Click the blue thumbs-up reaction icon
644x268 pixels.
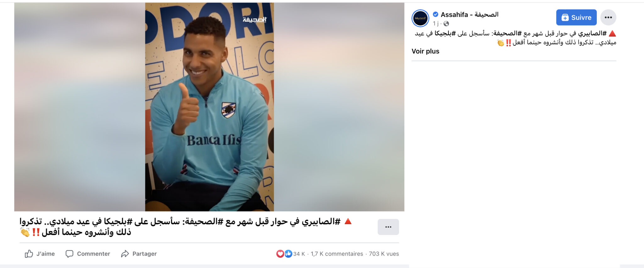pyautogui.click(x=288, y=254)
